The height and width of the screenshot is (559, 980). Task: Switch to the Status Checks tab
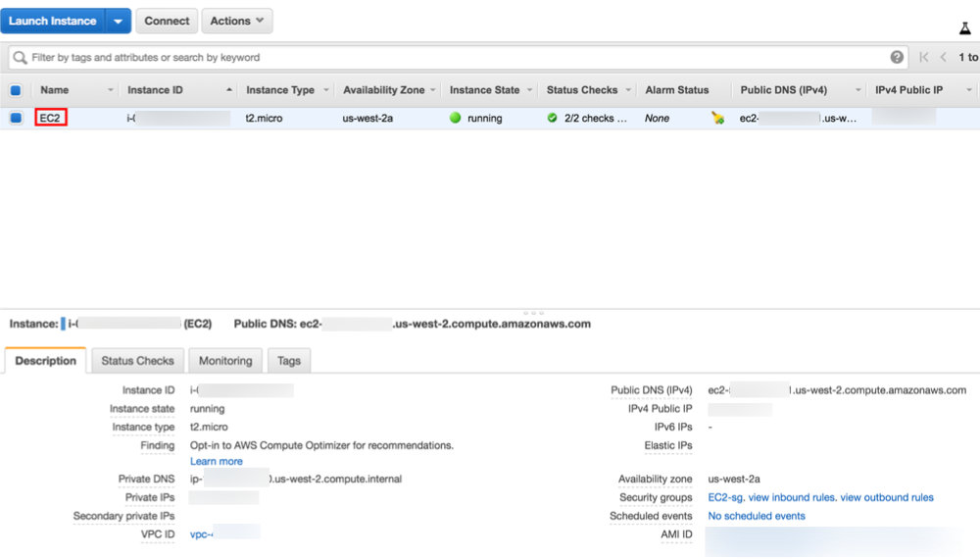[x=137, y=361]
